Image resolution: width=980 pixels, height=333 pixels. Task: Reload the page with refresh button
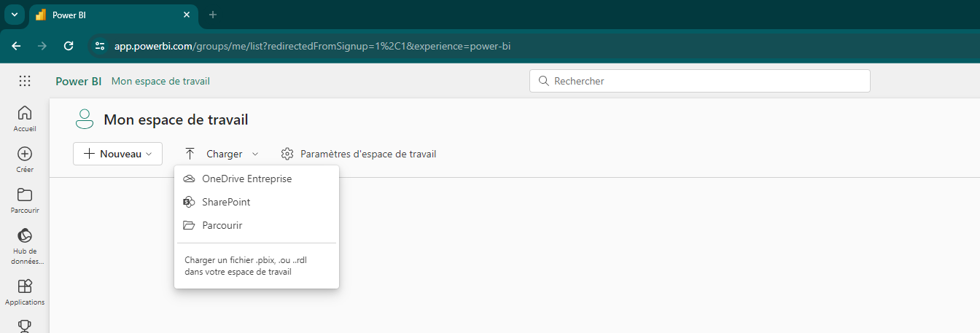point(69,46)
